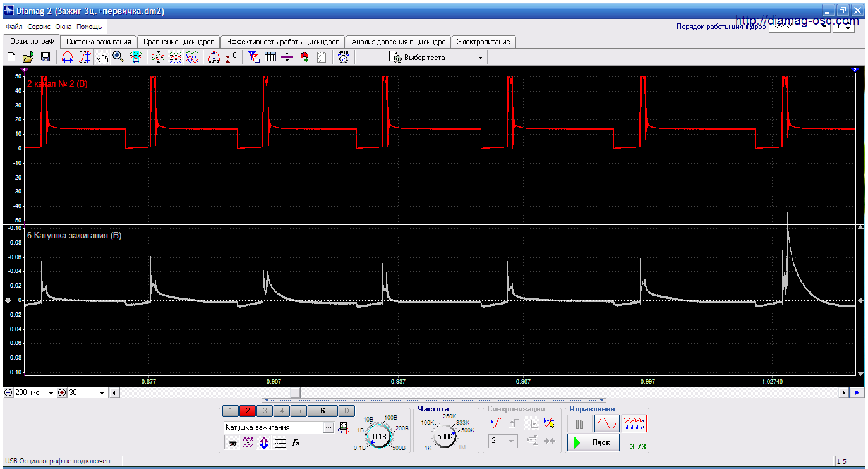Activate the hand pan tool
Viewport: 868px width, 469px height.
(x=102, y=58)
